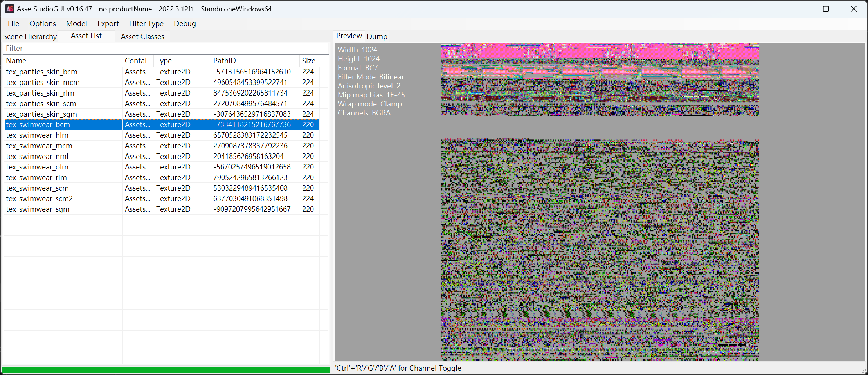Select the Asset List tab
This screenshot has width=868, height=375.
86,36
